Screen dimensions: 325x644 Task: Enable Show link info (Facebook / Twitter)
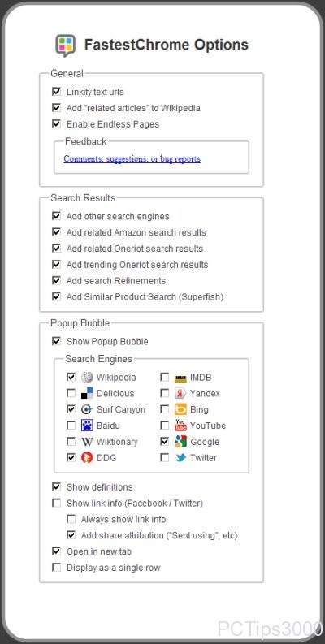56,504
